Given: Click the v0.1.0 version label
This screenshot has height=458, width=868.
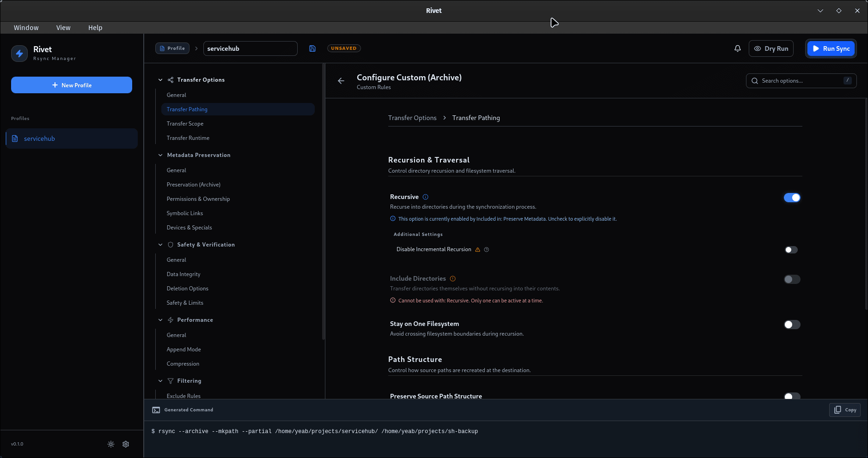Looking at the screenshot, I should pos(17,444).
